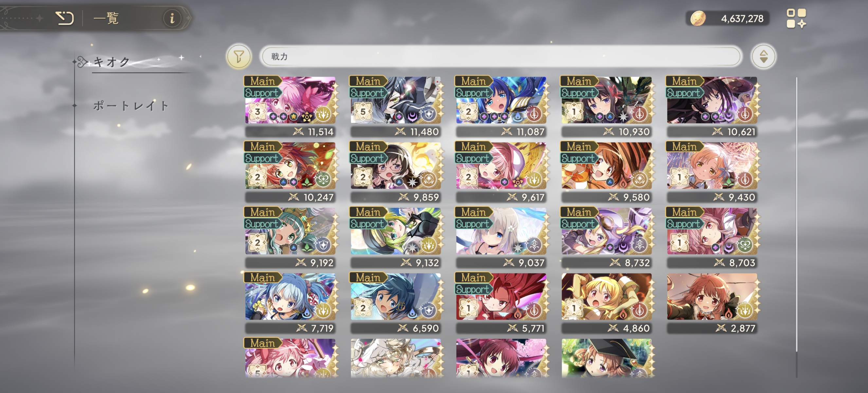The width and height of the screenshot is (868, 393).
Task: Tap the back arrow icon
Action: tap(64, 18)
